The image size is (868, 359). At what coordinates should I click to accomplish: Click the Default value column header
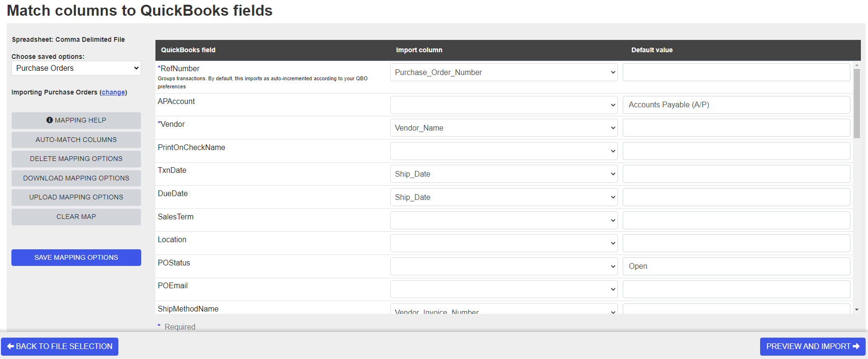[x=652, y=50]
